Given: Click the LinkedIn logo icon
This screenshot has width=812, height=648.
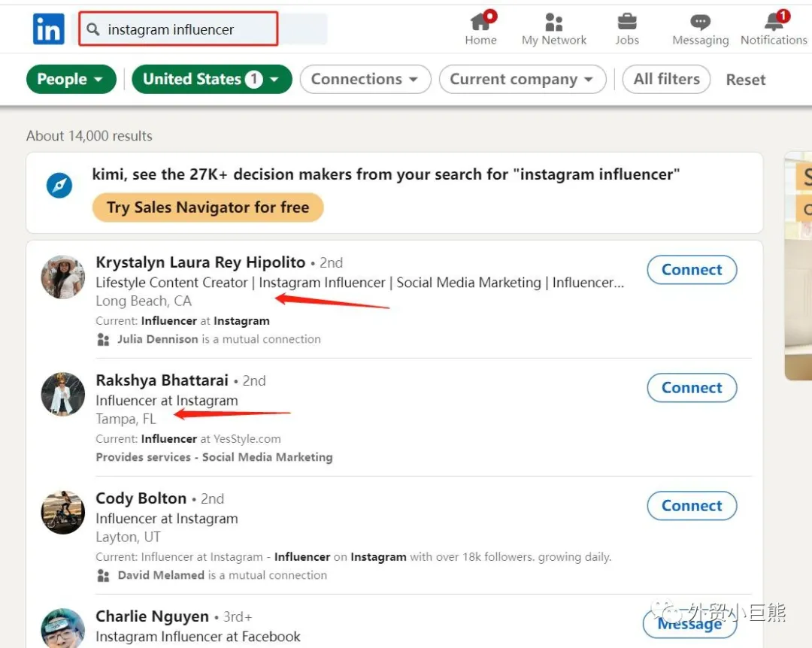Looking at the screenshot, I should 49,29.
